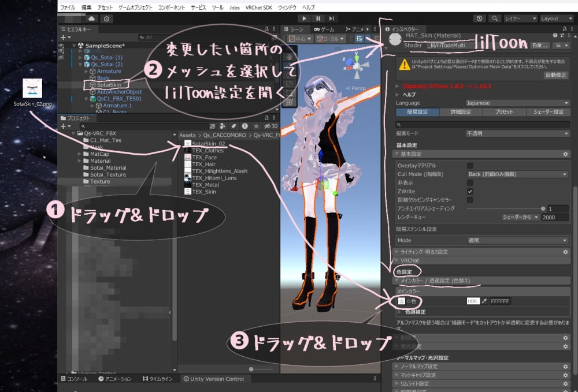Click the search-by-type icon in Project panel

point(223,126)
